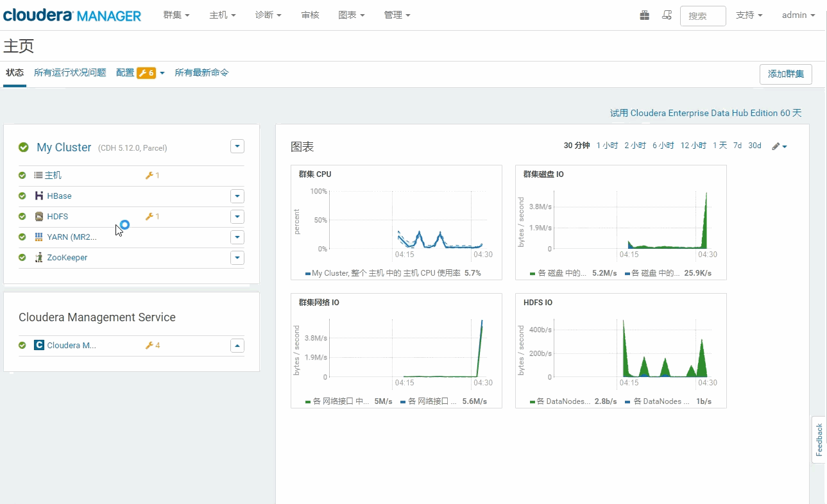Select the 1 小时 time range

click(x=607, y=146)
